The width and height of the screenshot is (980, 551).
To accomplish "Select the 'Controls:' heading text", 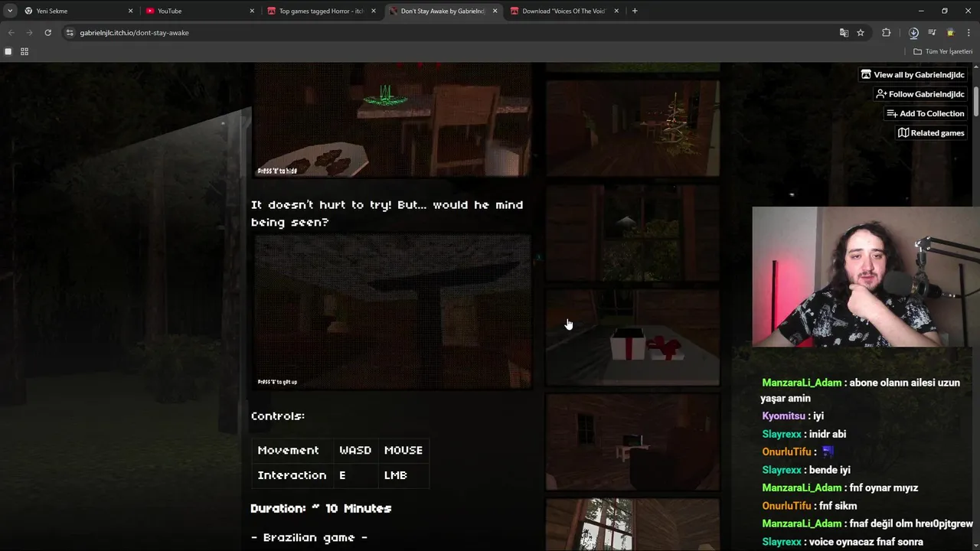I will pos(278,416).
